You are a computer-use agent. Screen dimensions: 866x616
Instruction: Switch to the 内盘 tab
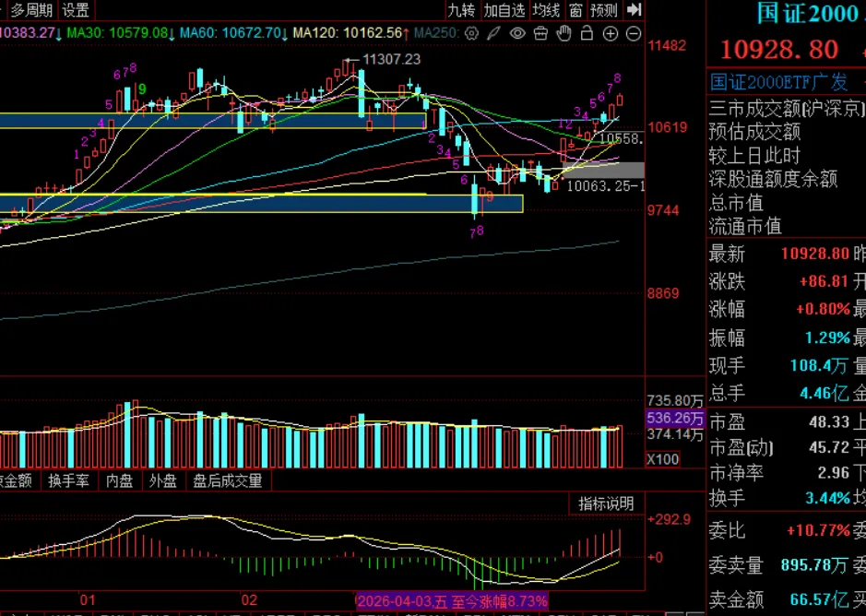119,480
